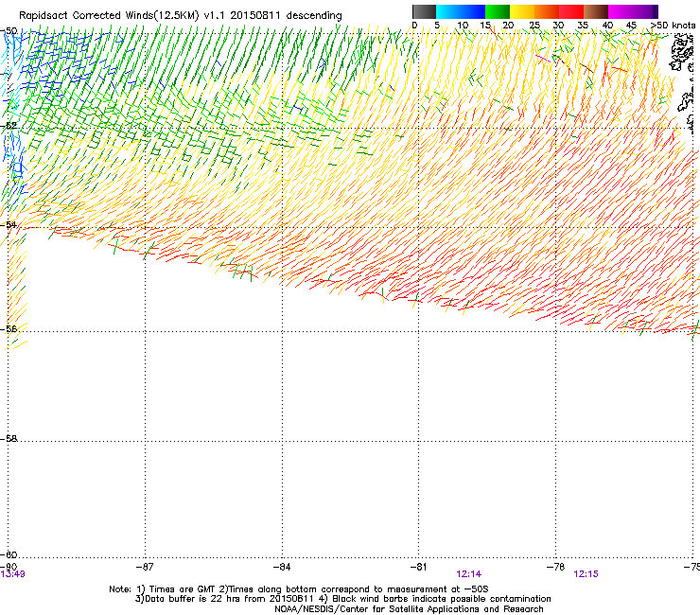Click the gray 0–5 knots legend segment
Screen dimensions: 700x615
(x=424, y=11)
